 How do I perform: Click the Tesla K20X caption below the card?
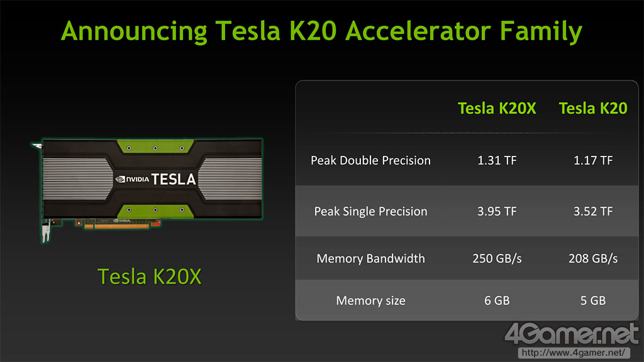[x=150, y=276]
